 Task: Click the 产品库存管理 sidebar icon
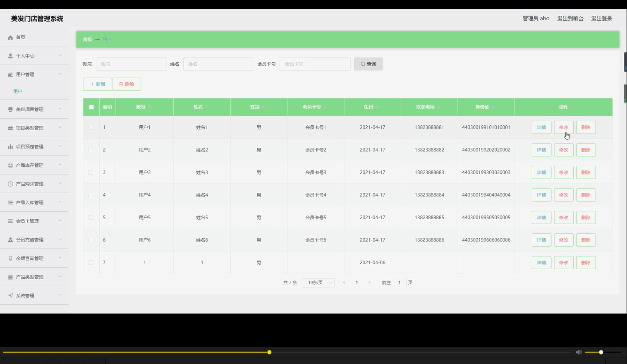point(10,165)
